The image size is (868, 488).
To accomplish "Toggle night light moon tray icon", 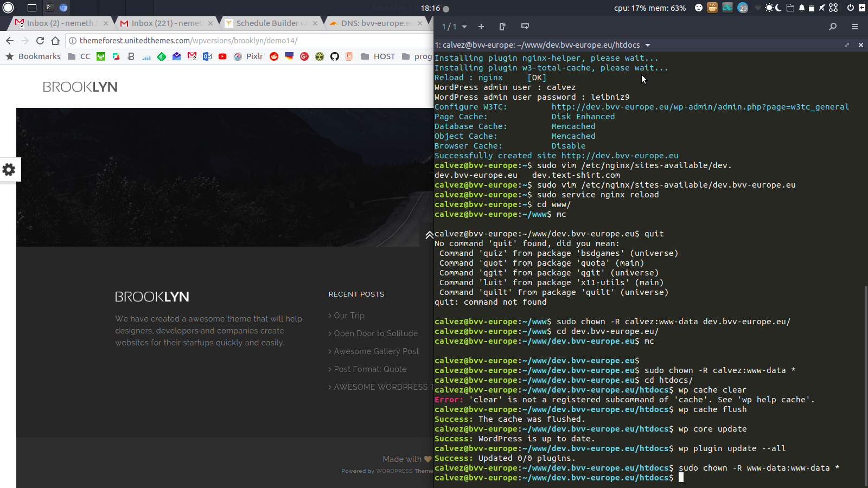I will click(778, 8).
